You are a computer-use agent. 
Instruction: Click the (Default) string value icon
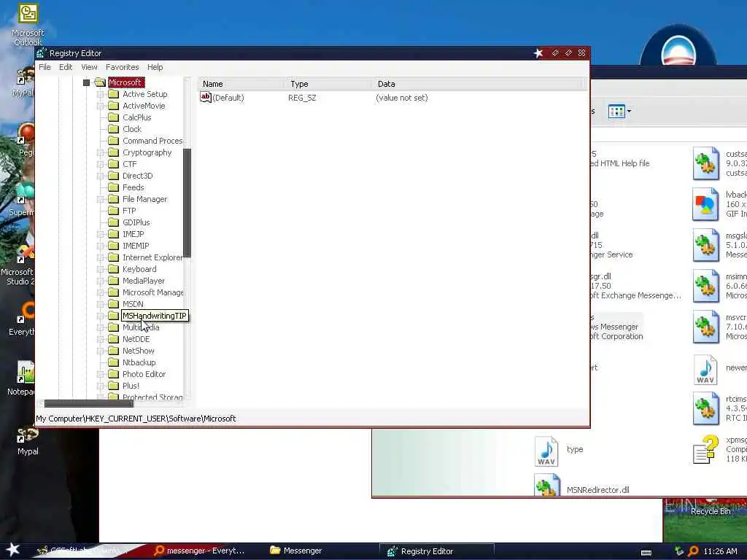click(x=205, y=98)
